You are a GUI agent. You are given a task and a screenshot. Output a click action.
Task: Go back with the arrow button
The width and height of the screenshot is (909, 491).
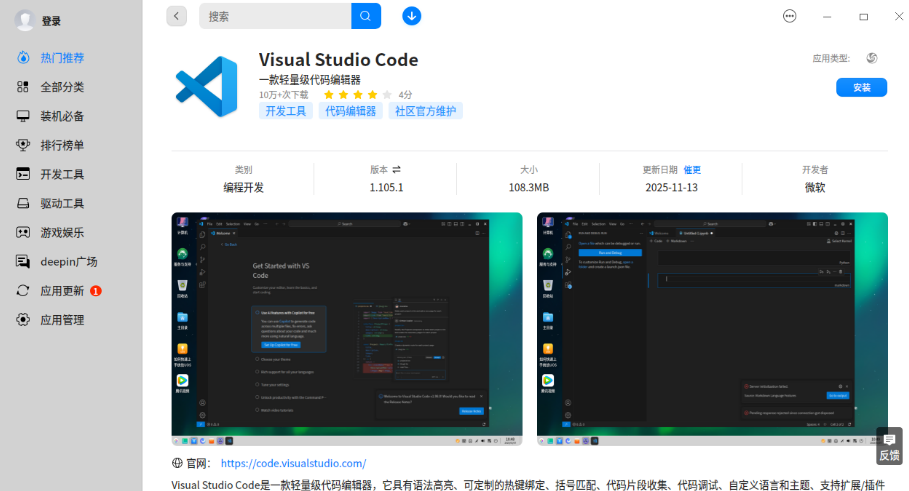coord(177,16)
